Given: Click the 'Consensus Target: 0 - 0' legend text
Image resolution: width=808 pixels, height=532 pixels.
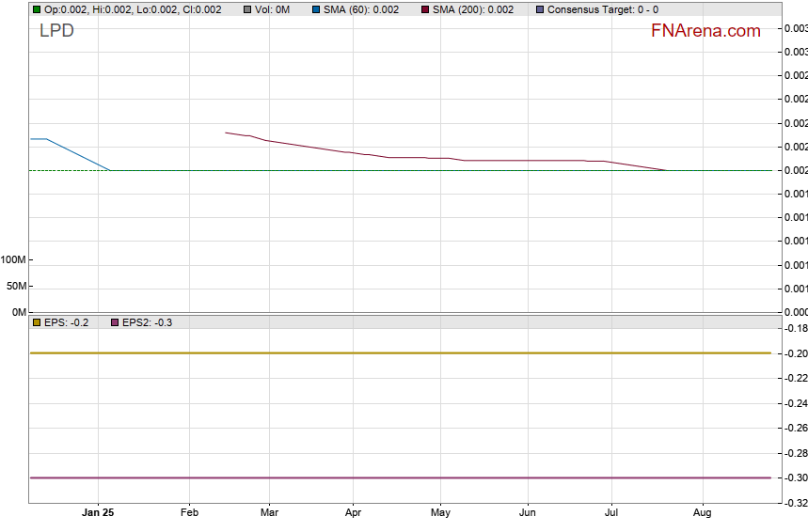Looking at the screenshot, I should pos(602,9).
